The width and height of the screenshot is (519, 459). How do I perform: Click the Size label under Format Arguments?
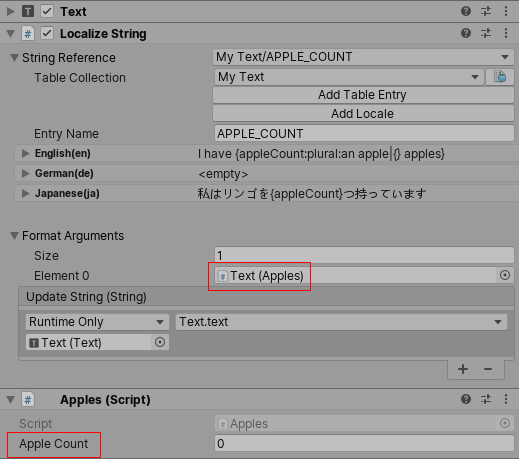click(46, 256)
